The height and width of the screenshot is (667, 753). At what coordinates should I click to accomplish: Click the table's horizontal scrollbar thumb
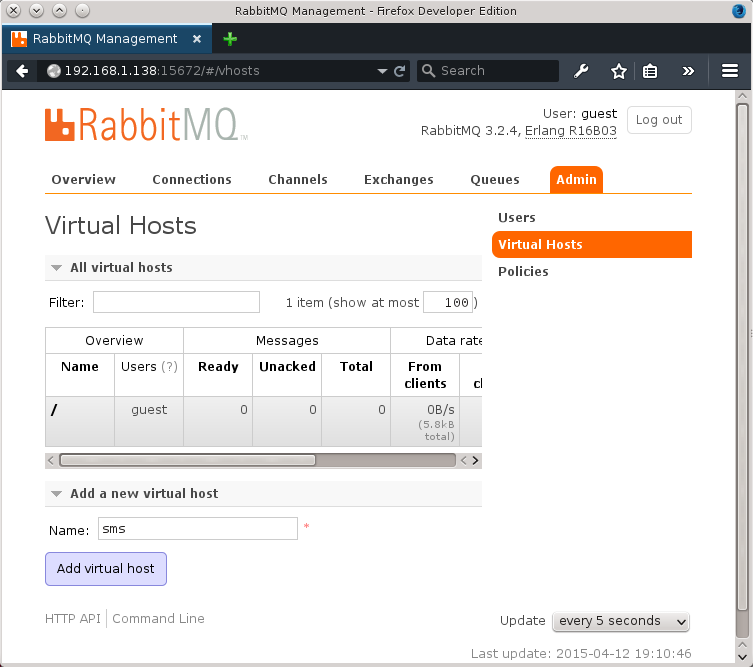188,460
